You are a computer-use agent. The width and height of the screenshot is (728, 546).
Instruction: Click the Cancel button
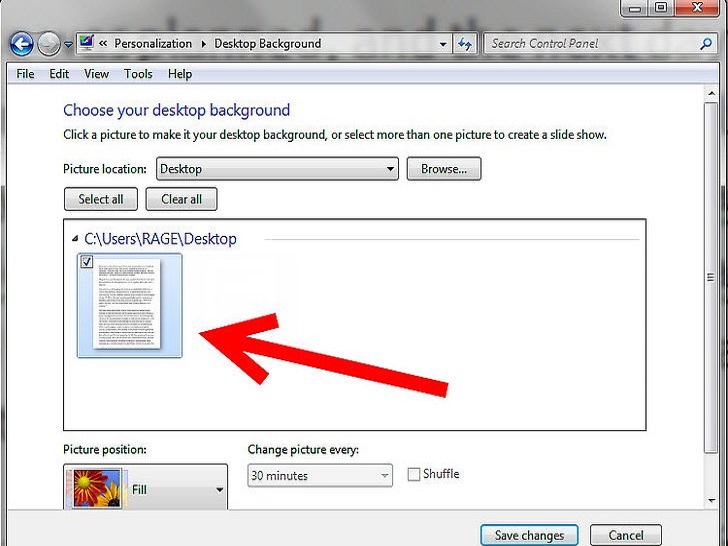626,535
